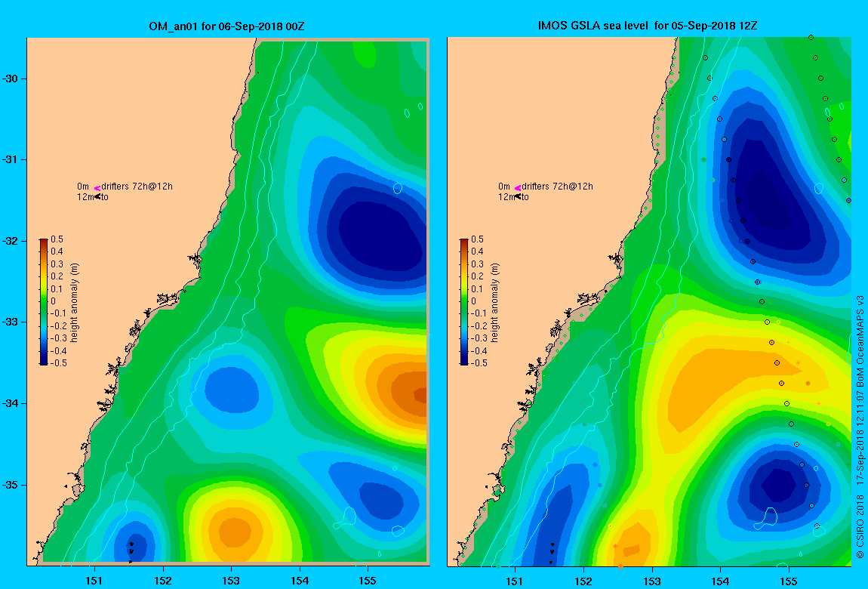This screenshot has width=868, height=589.
Task: Select the title 'OM_an01 for 06-Sep-2018 00Z'
Action: pyautogui.click(x=226, y=26)
